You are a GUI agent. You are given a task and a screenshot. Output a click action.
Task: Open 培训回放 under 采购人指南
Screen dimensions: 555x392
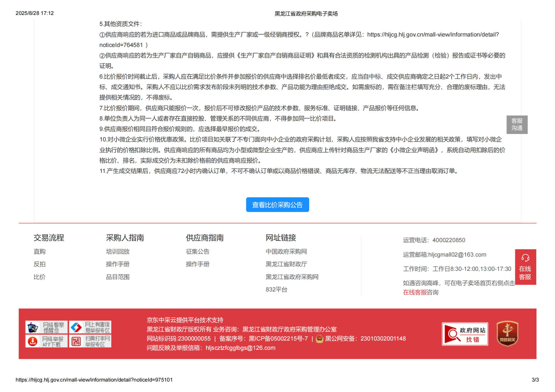click(118, 251)
